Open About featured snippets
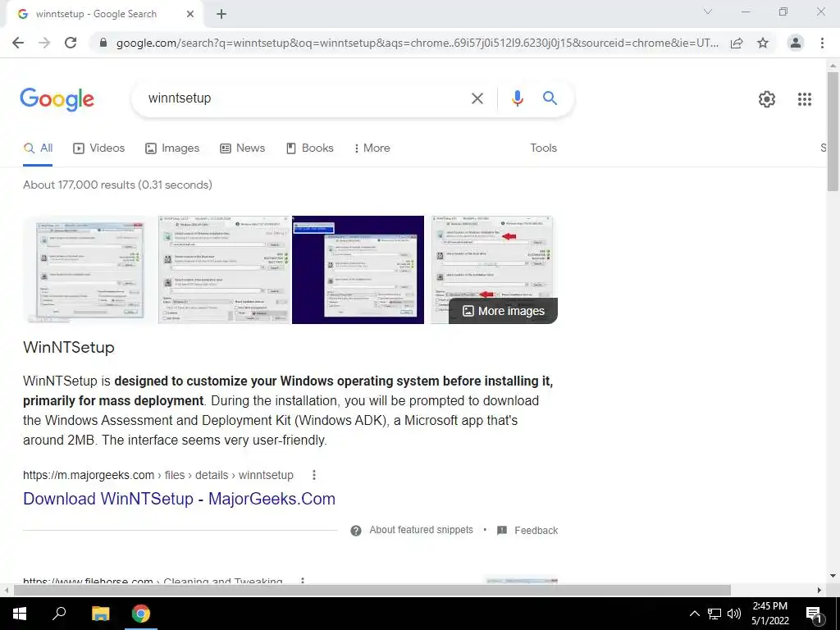 [x=412, y=531]
